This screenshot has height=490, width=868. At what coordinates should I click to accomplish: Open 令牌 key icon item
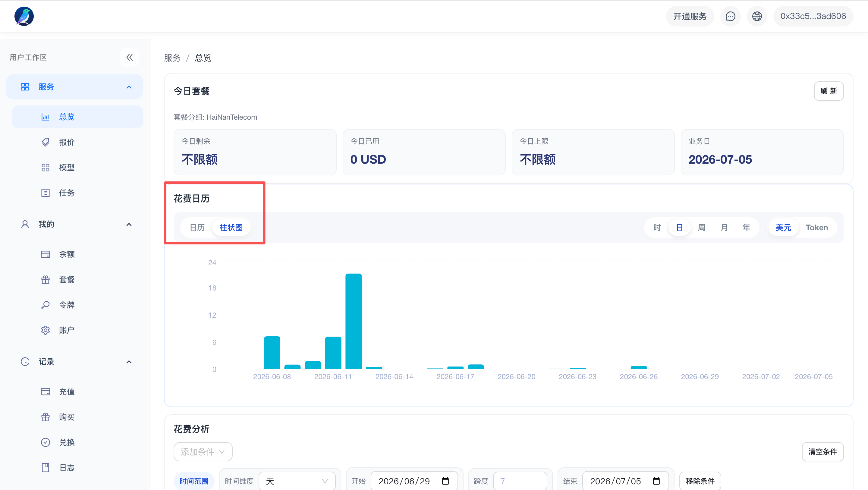tap(77, 305)
